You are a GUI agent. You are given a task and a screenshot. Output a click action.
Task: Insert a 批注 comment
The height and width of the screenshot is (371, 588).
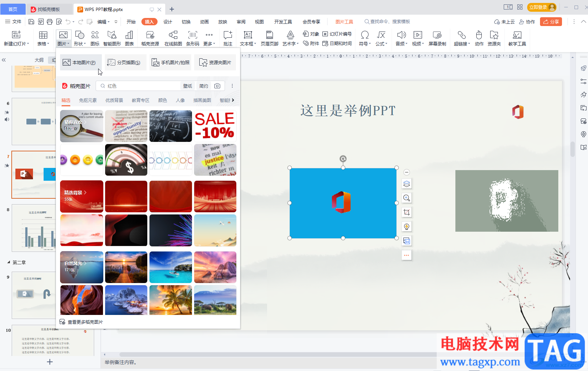tap(228, 38)
